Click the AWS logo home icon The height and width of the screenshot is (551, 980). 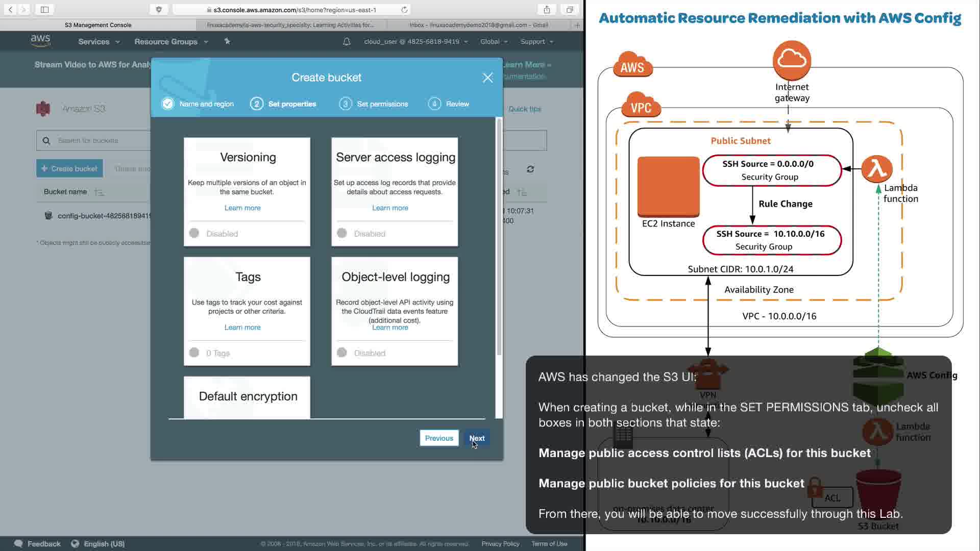coord(40,41)
